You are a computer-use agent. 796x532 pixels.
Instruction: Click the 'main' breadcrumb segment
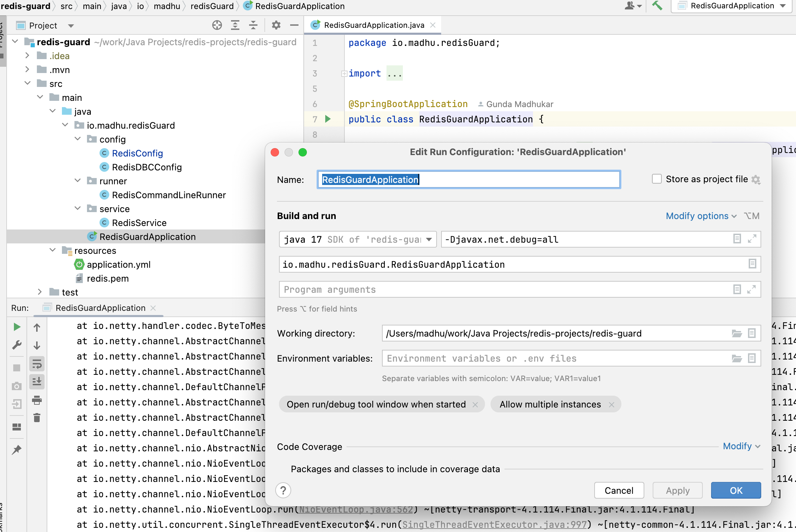point(92,6)
